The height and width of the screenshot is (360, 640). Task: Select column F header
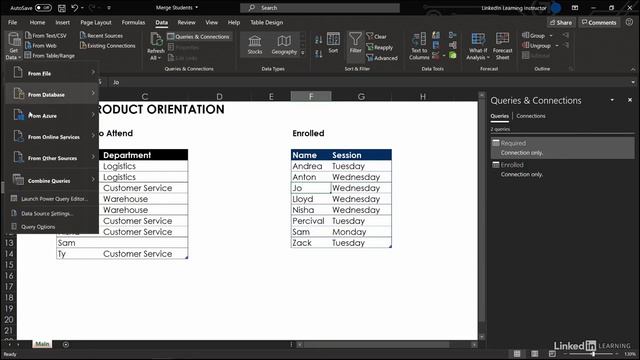pyautogui.click(x=311, y=96)
